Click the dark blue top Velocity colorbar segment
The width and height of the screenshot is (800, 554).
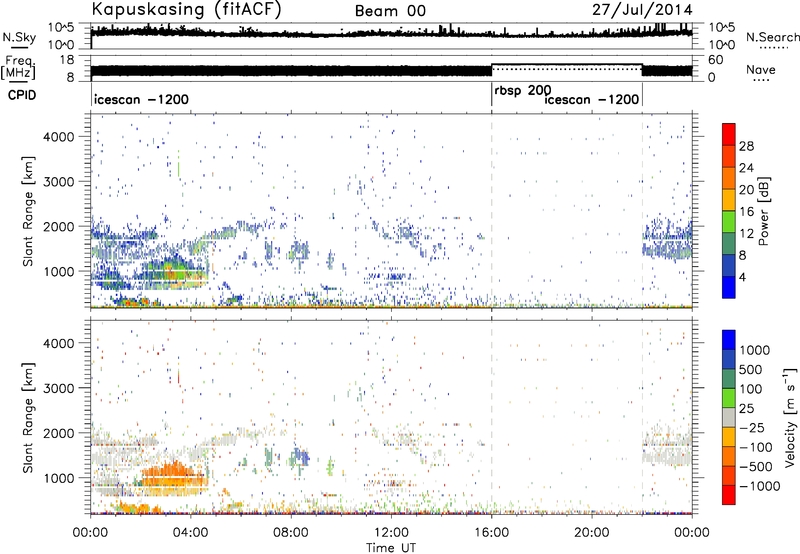click(x=729, y=340)
